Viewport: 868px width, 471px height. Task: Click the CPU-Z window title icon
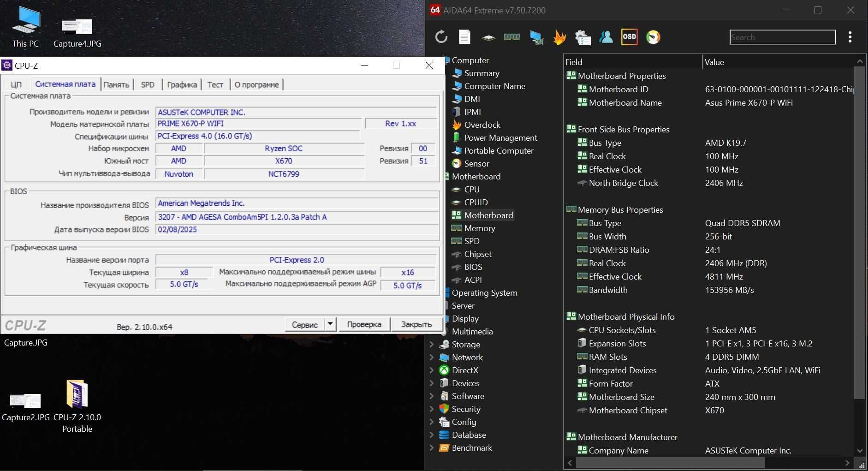coord(7,66)
